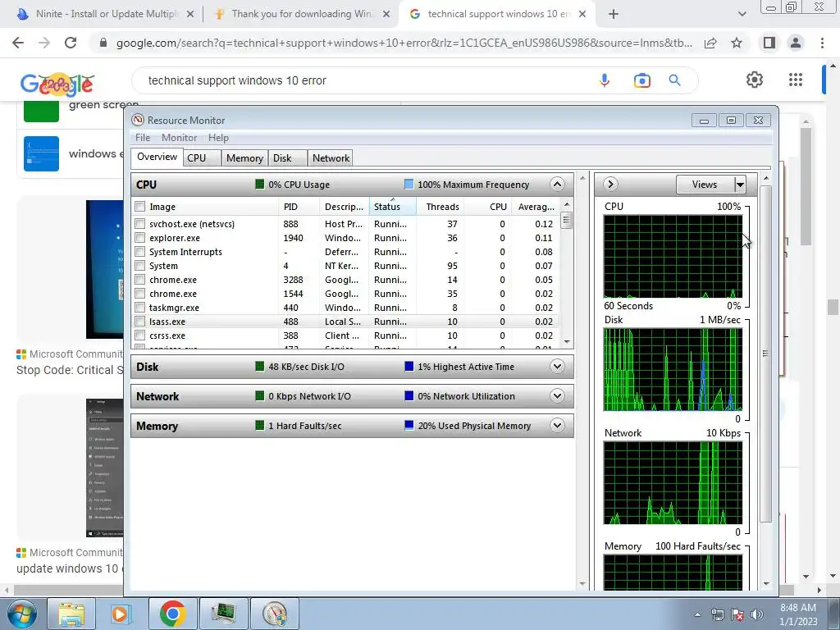This screenshot has height=630, width=840.
Task: Click voice search microphone icon
Action: pos(605,80)
